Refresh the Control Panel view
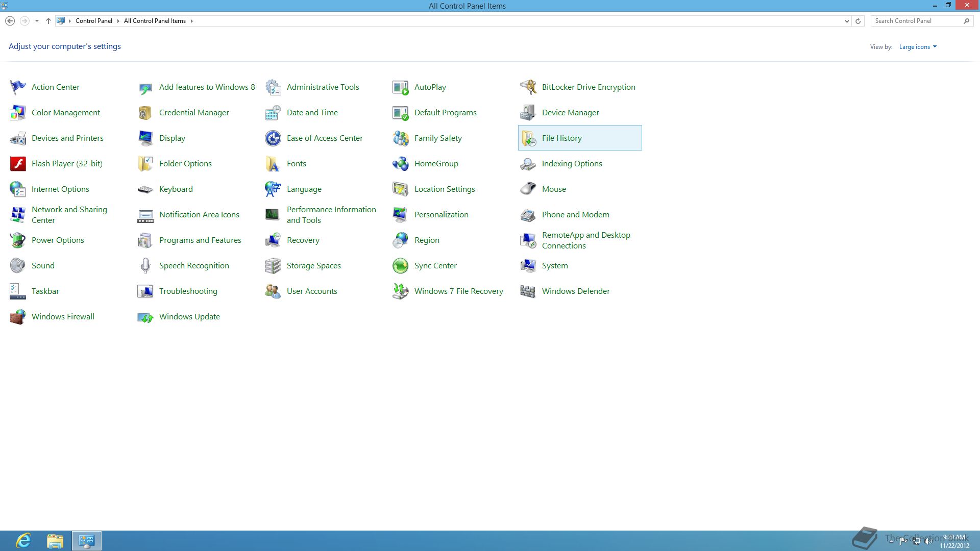Image resolution: width=980 pixels, height=551 pixels. click(x=858, y=21)
